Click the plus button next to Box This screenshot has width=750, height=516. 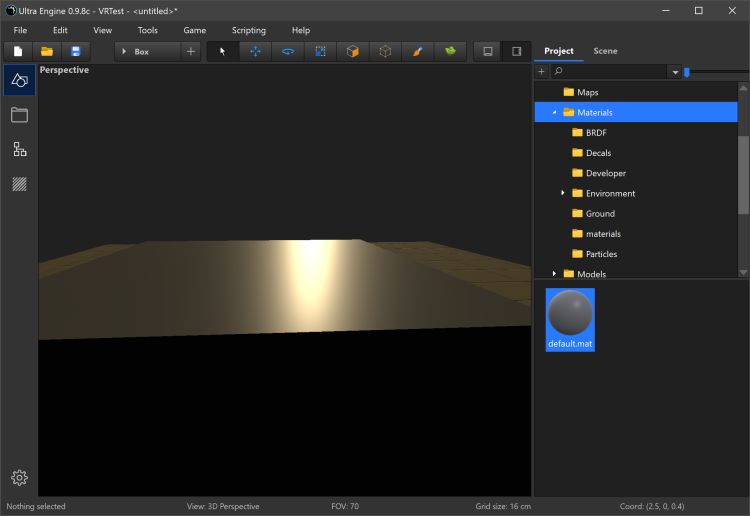191,51
